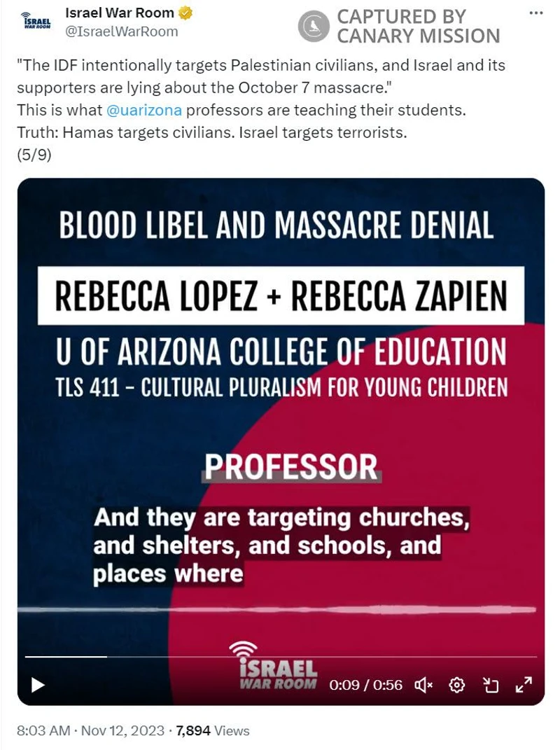Open the video in picture-in-picture mode
Image resolution: width=560 pixels, height=750 pixels.
coord(491,684)
